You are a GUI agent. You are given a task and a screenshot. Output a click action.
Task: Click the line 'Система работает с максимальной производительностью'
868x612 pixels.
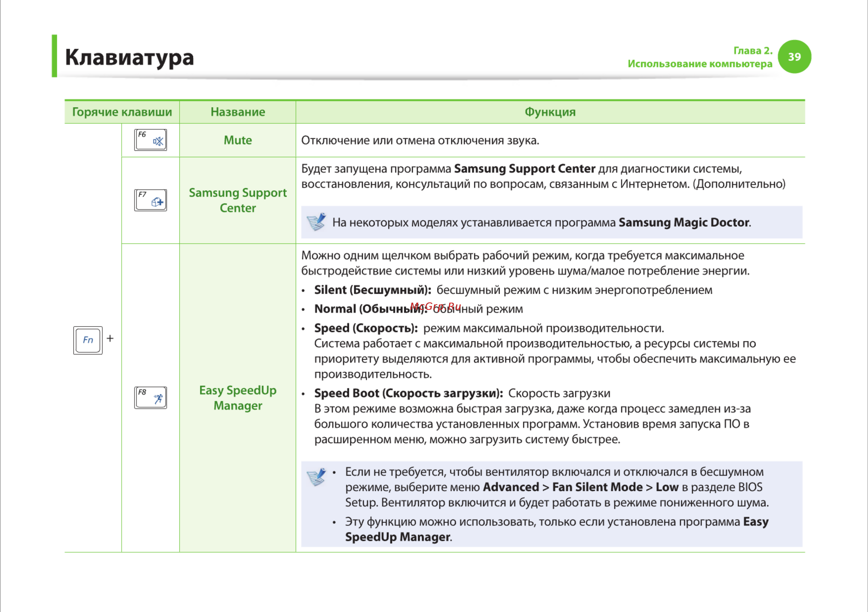(535, 343)
